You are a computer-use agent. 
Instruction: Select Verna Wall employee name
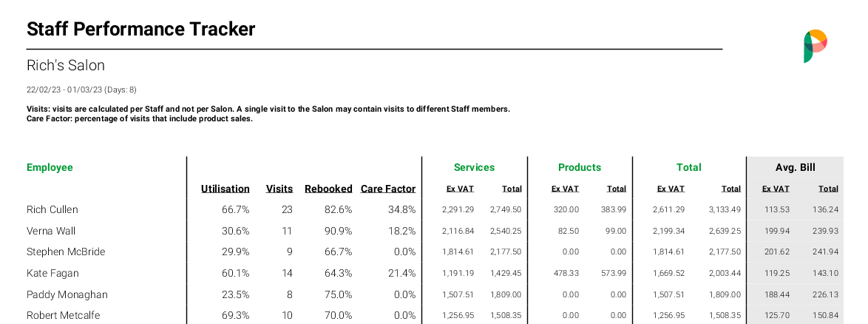pyautogui.click(x=51, y=231)
